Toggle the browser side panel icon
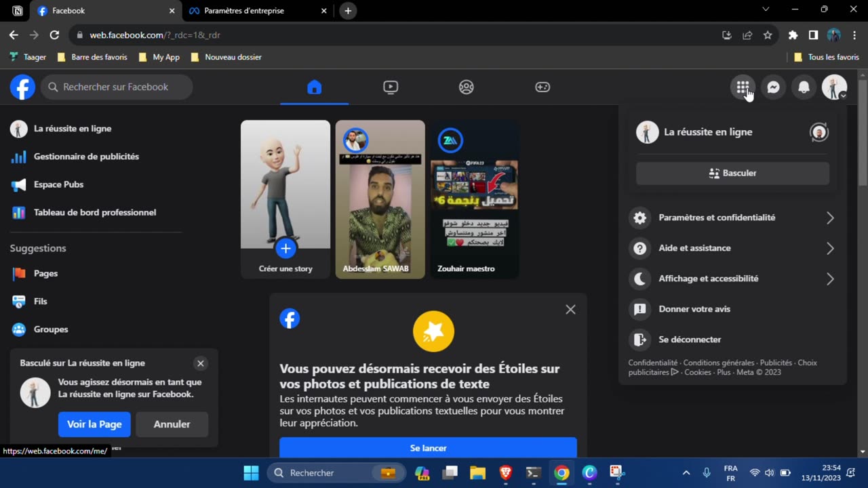 coord(813,35)
